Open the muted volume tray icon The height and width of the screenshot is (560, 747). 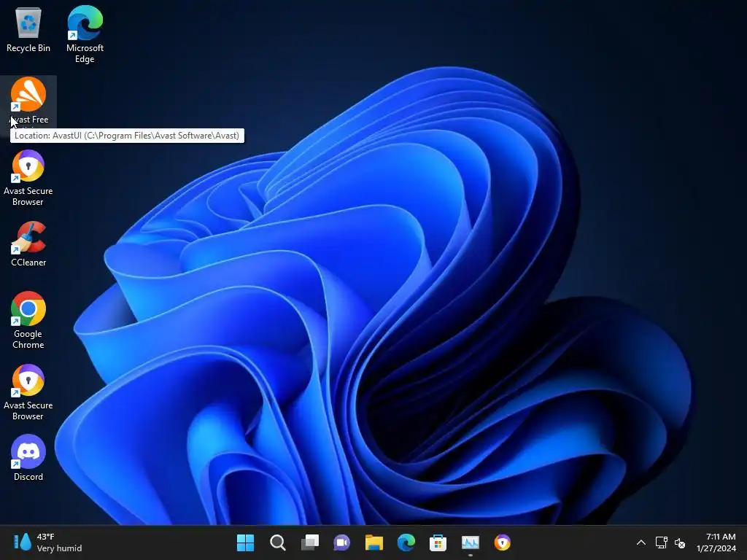click(x=680, y=542)
